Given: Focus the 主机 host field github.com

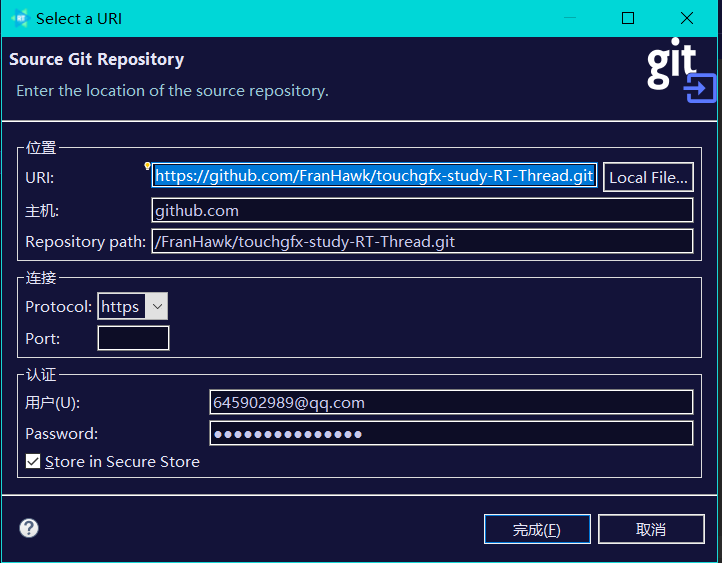Looking at the screenshot, I should [422, 211].
